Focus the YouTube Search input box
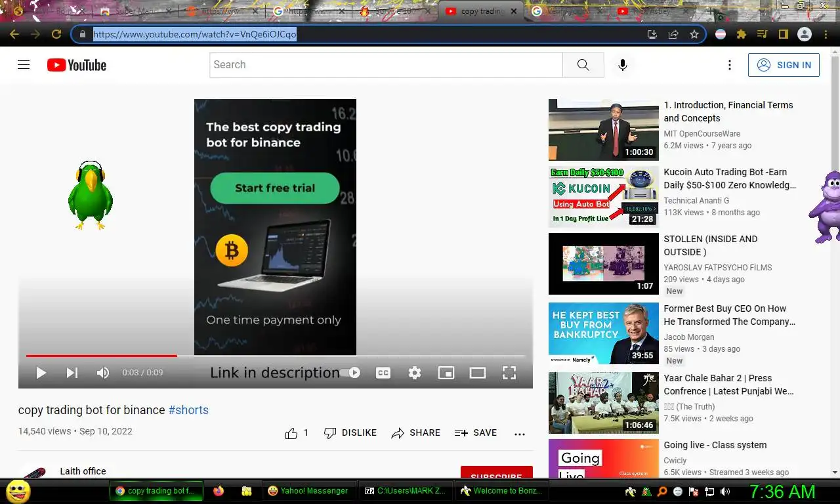Viewport: 840px width, 504px height. [386, 65]
